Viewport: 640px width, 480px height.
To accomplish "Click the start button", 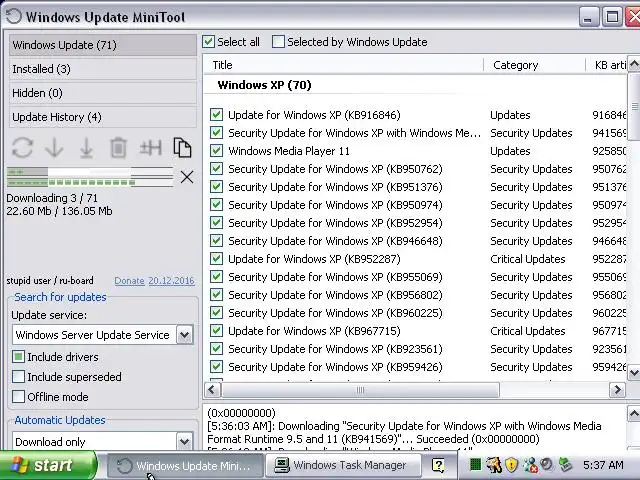I will pyautogui.click(x=48, y=465).
